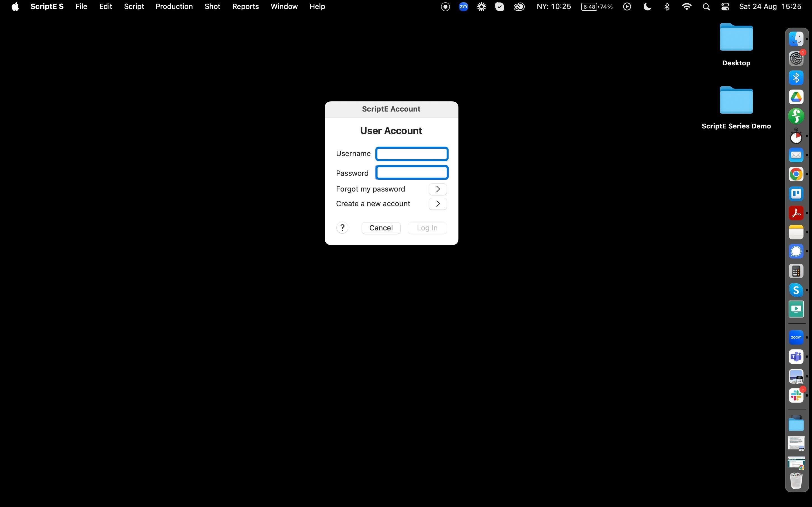Open the Shot menu

pos(212,7)
